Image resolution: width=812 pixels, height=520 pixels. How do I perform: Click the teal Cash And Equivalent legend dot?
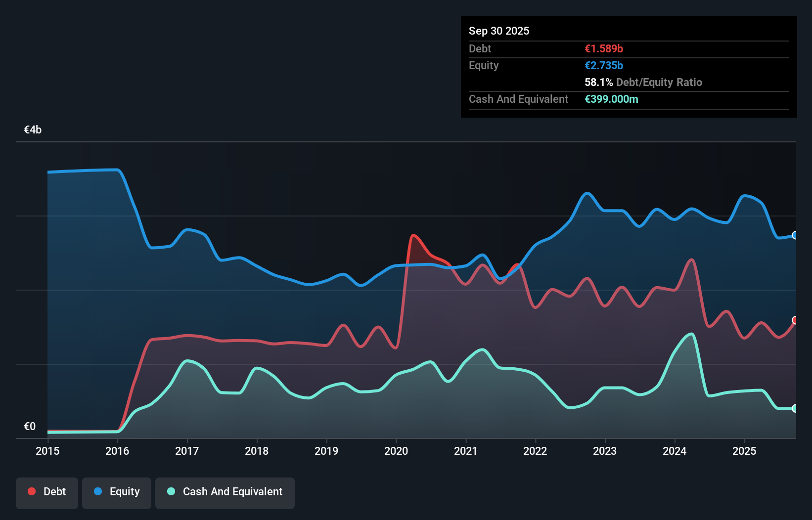pyautogui.click(x=170, y=491)
